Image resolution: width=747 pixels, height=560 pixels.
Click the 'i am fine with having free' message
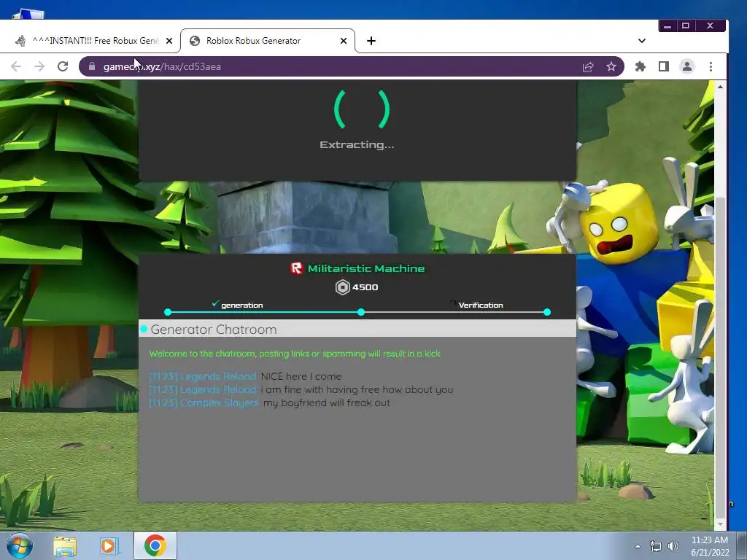357,389
